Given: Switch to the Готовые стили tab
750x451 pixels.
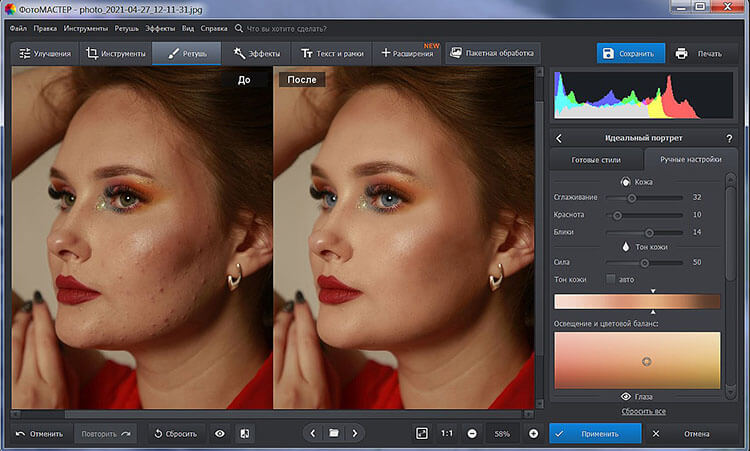Looking at the screenshot, I should (x=596, y=159).
